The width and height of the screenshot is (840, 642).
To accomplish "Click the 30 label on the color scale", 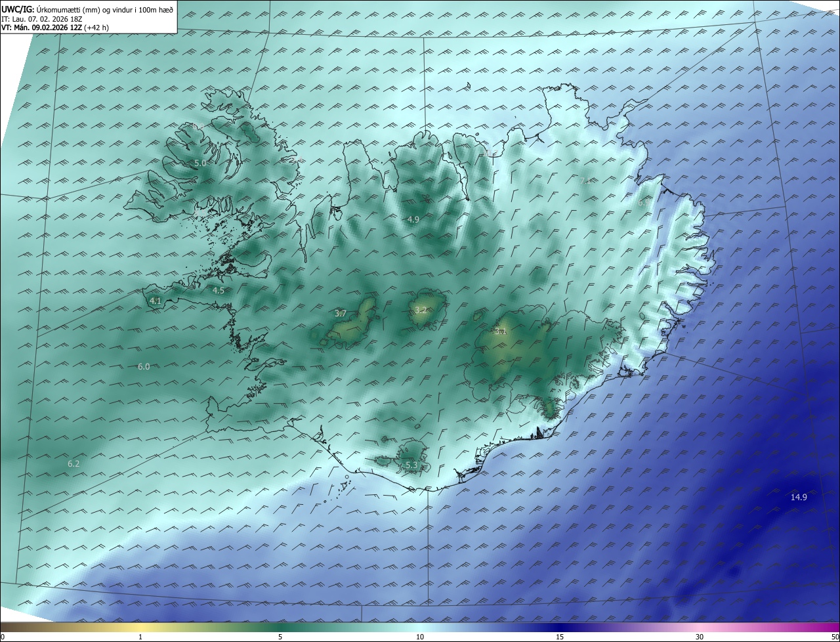I will click(x=700, y=637).
